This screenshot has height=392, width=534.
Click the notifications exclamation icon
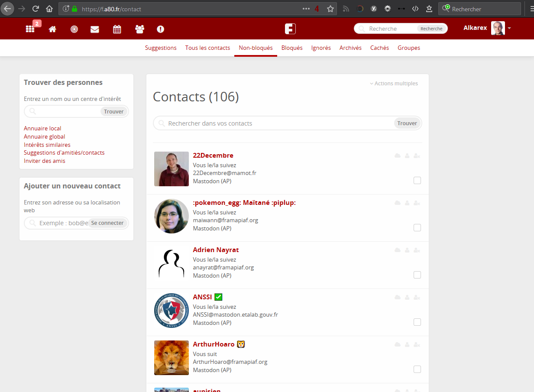(160, 29)
